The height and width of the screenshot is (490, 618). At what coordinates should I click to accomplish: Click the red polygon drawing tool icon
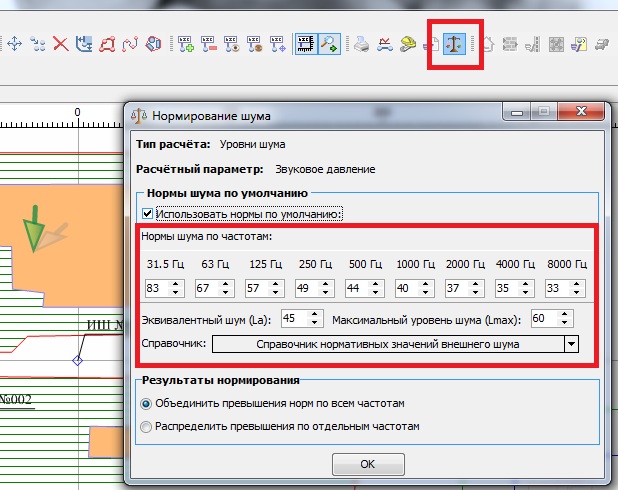107,44
